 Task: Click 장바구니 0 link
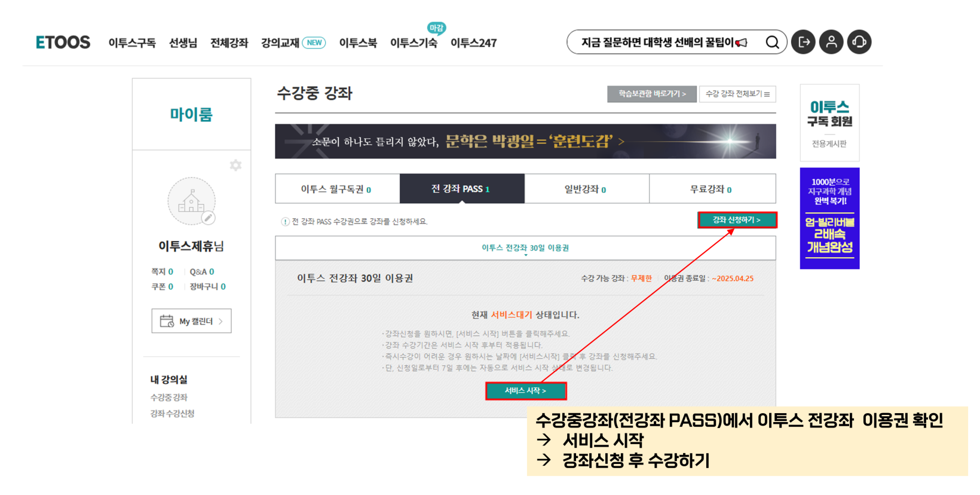(x=208, y=287)
